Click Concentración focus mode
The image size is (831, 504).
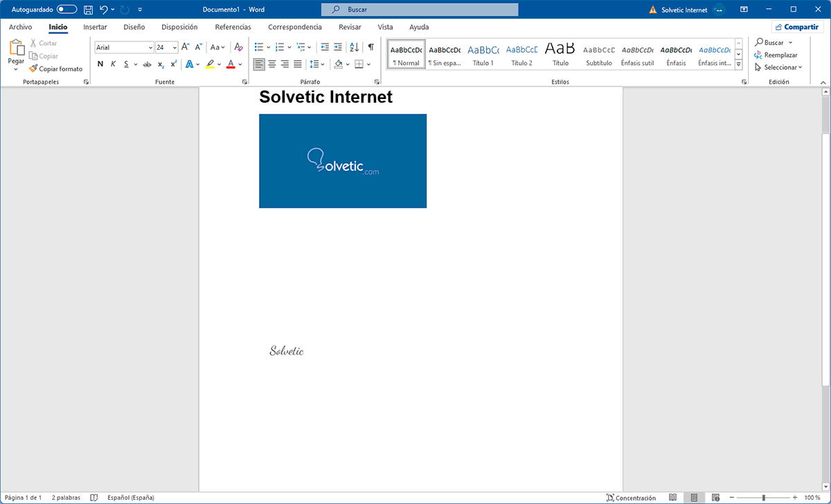(631, 498)
